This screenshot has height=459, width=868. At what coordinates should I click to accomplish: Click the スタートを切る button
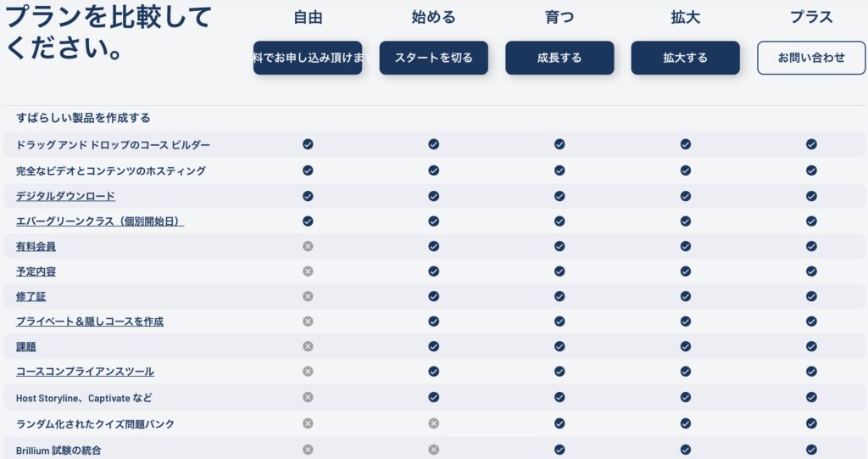tap(433, 58)
